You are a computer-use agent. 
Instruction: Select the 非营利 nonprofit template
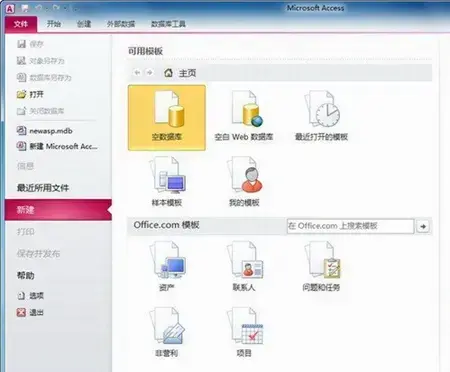(167, 332)
